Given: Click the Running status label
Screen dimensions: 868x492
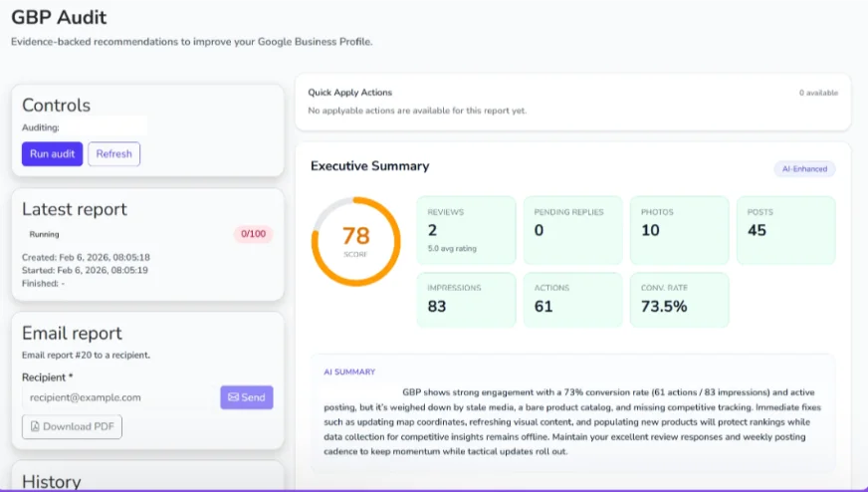Looking at the screenshot, I should pyautogui.click(x=44, y=235).
